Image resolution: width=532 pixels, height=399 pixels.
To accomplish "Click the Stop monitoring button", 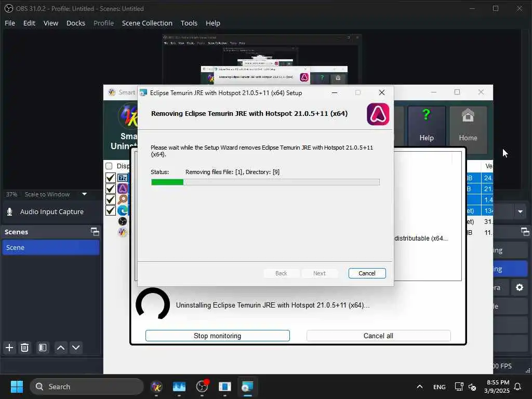I will click(218, 336).
